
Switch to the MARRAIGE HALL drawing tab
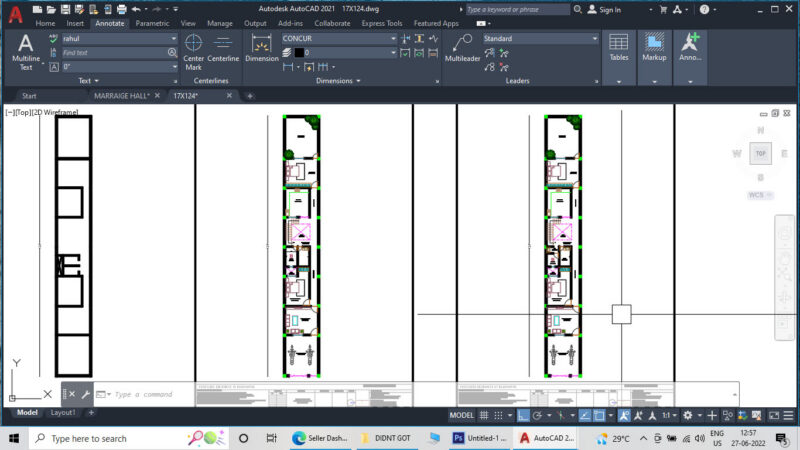(121, 95)
